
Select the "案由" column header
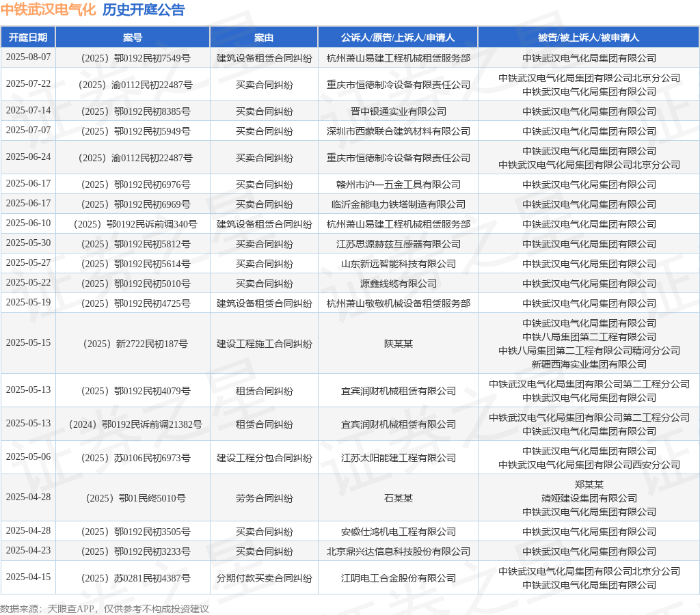(x=264, y=38)
